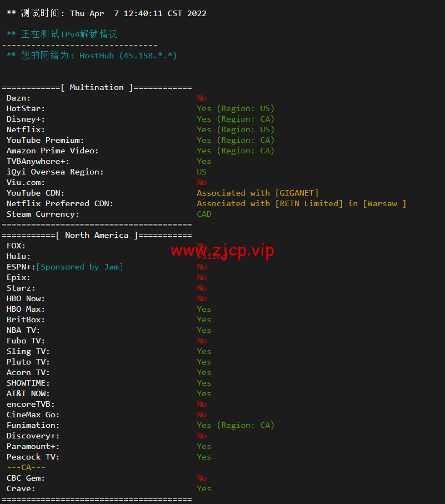
Task: Click the iQyi Oversea Region value 'US'
Action: (x=202, y=172)
